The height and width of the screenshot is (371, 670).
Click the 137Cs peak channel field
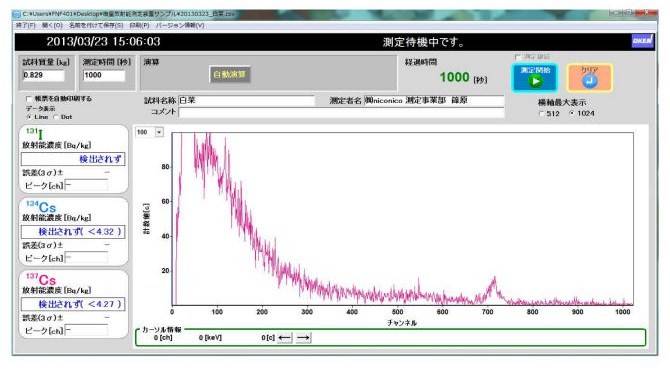[x=86, y=330]
